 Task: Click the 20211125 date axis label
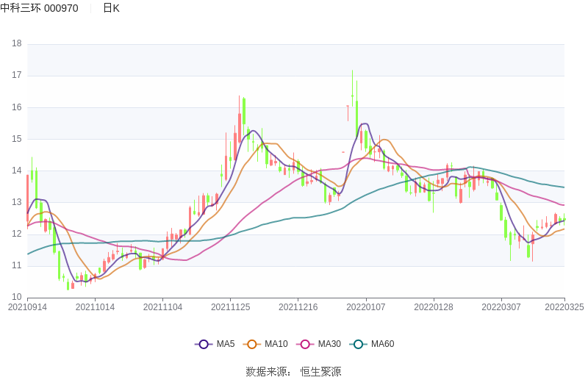coord(231,307)
